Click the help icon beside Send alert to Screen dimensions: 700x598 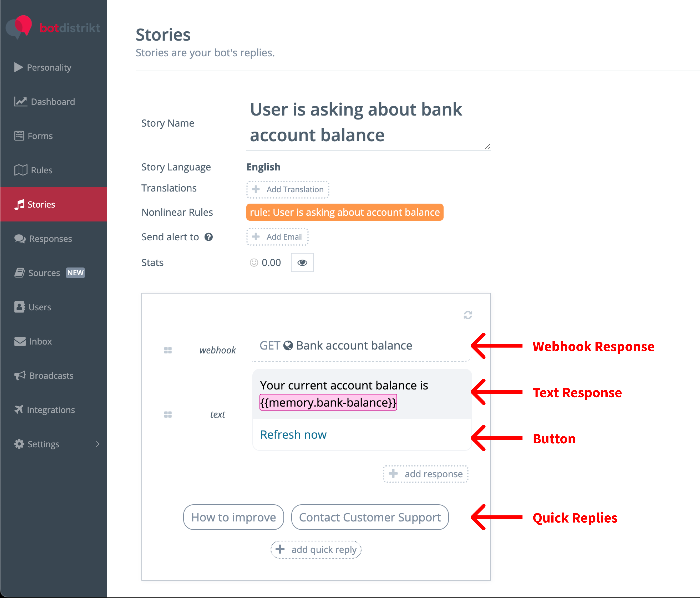tap(208, 237)
